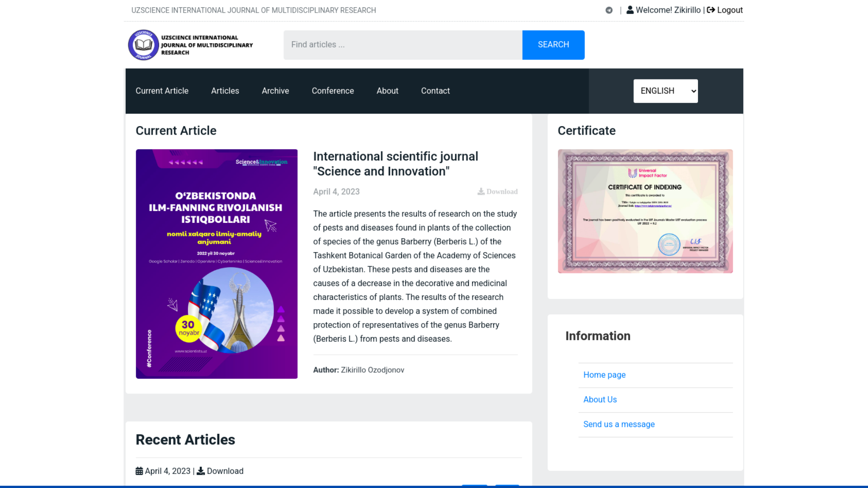Click the Recent Articles heading
This screenshot has height=488, width=868.
185,440
